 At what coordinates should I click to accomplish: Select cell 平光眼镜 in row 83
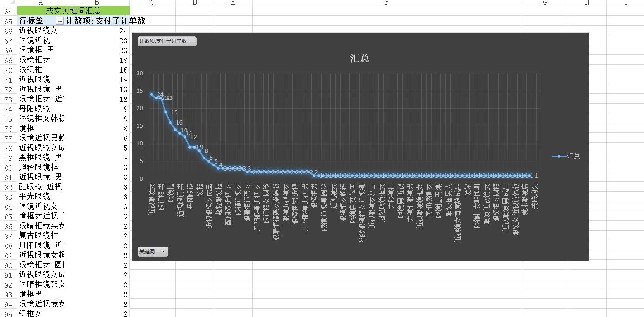pos(40,197)
